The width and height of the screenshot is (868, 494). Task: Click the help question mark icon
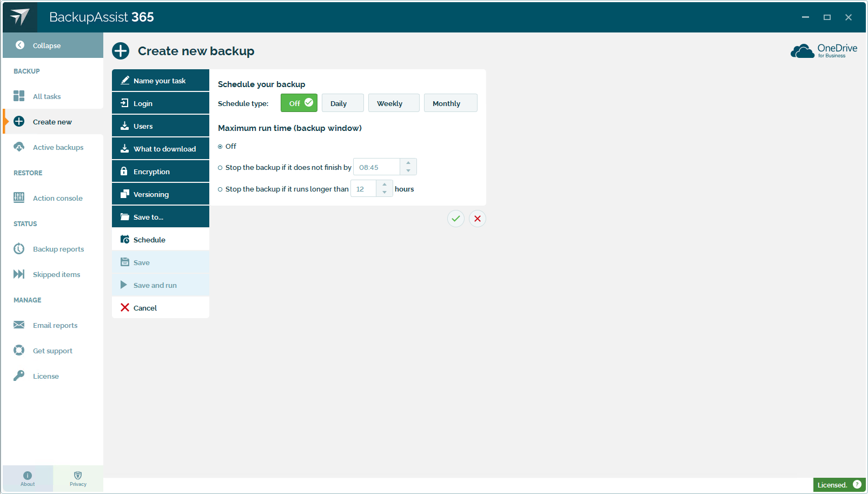click(857, 484)
